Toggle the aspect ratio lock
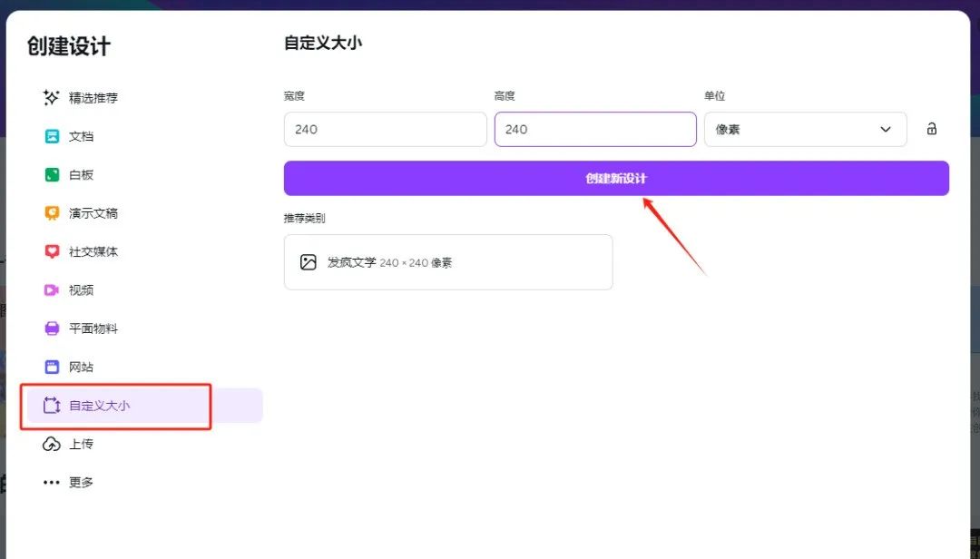 tap(931, 129)
